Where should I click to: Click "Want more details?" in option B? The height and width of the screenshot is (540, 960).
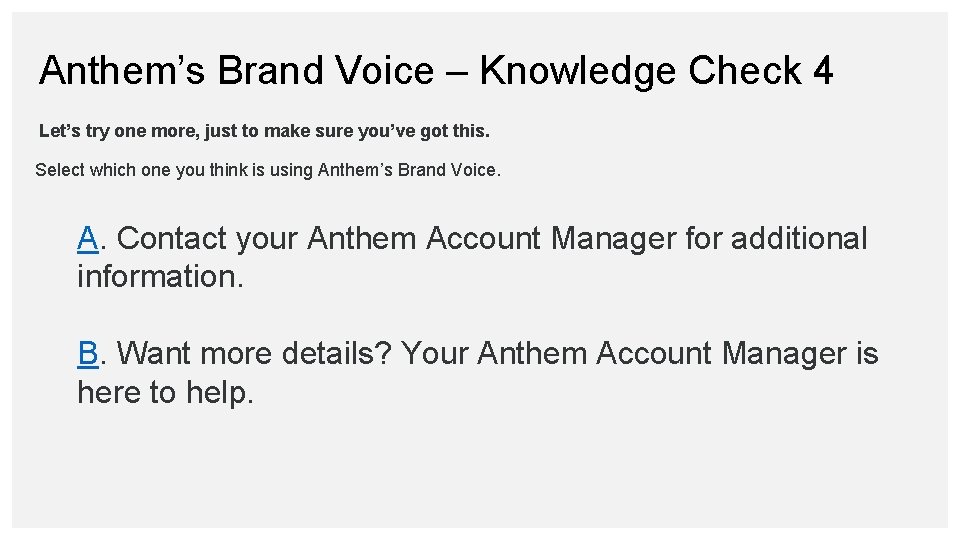click(254, 354)
